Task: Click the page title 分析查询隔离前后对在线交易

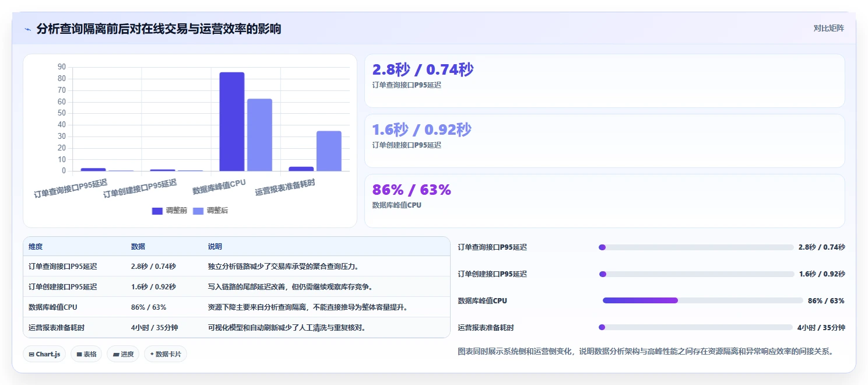Action: [x=159, y=29]
